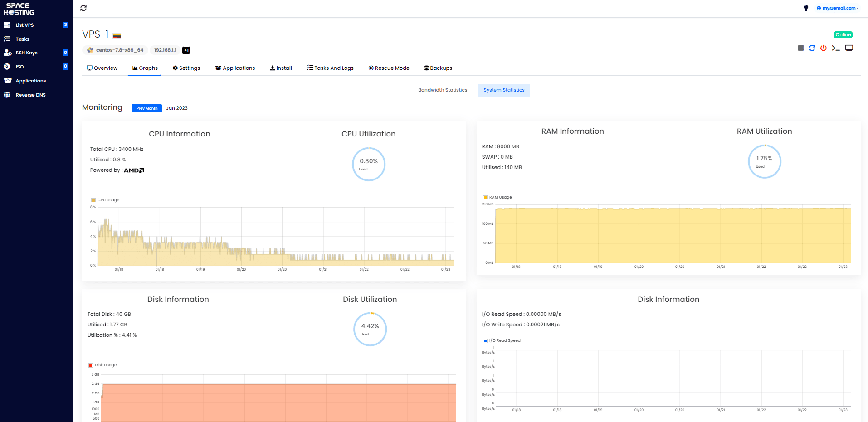
Task: Click the List VPS sidebar icon
Action: [7, 25]
